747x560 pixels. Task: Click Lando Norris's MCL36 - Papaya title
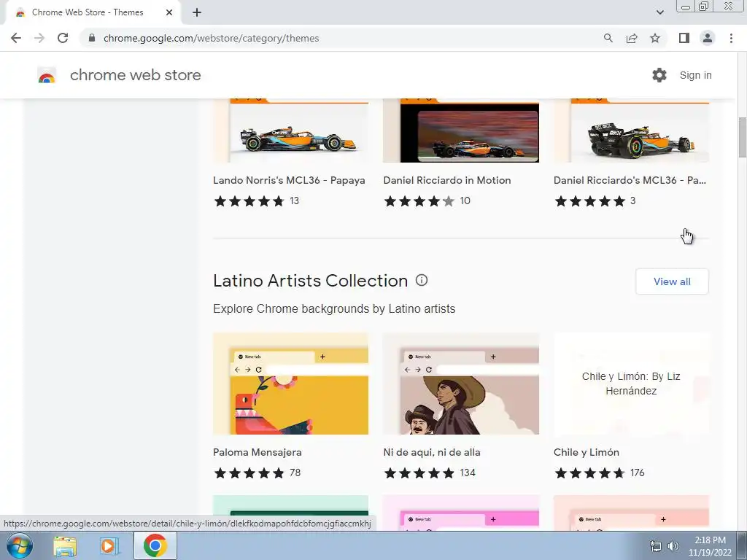pos(289,181)
